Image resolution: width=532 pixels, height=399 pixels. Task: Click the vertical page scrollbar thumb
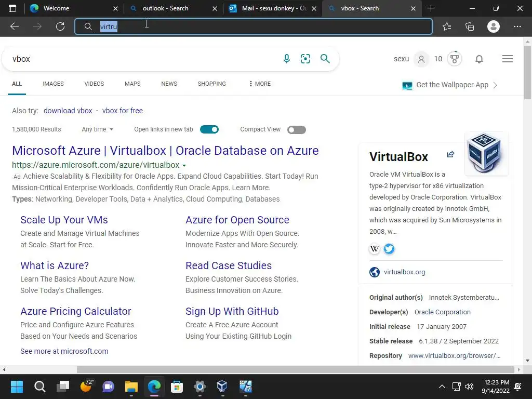click(x=527, y=72)
